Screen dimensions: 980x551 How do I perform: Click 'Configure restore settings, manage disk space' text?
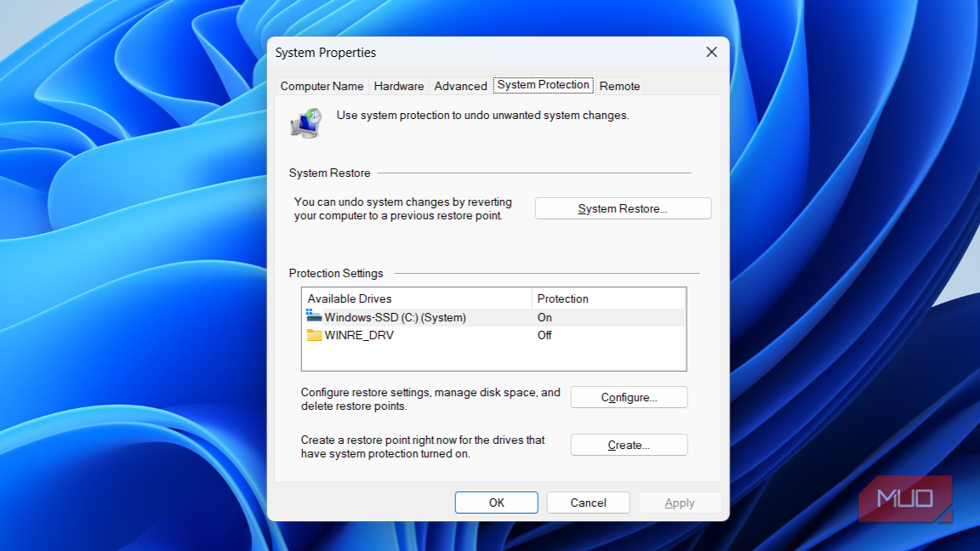click(430, 399)
